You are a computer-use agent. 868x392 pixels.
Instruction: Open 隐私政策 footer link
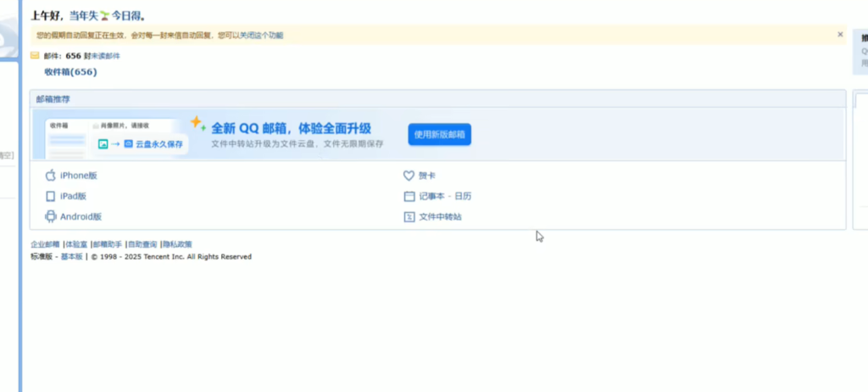point(177,244)
